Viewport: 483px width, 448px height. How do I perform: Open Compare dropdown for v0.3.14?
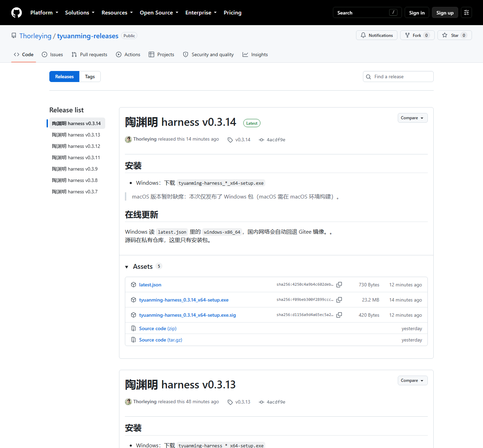[413, 118]
